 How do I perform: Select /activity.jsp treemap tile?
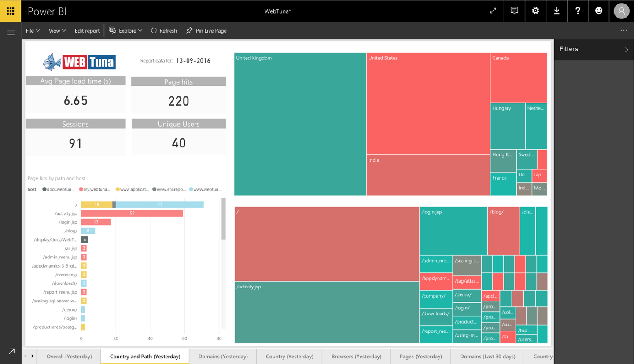pos(327,312)
